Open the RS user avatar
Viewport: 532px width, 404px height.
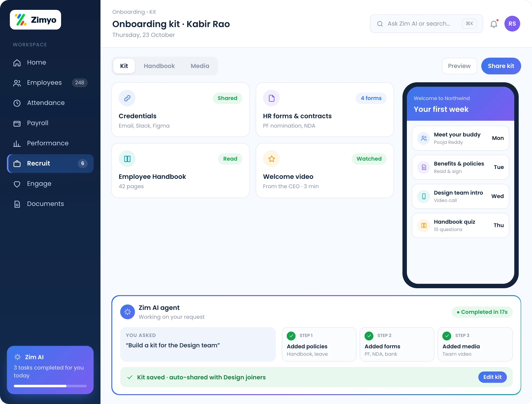pos(512,24)
